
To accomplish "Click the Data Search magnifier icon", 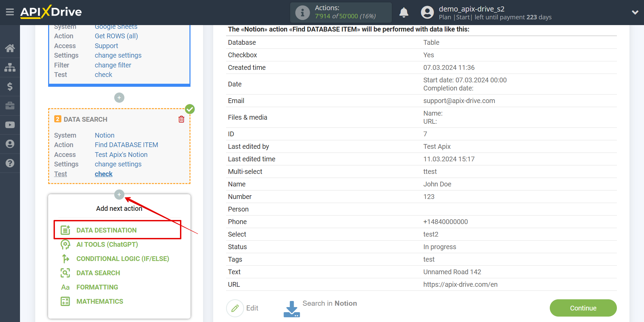I will click(x=65, y=273).
